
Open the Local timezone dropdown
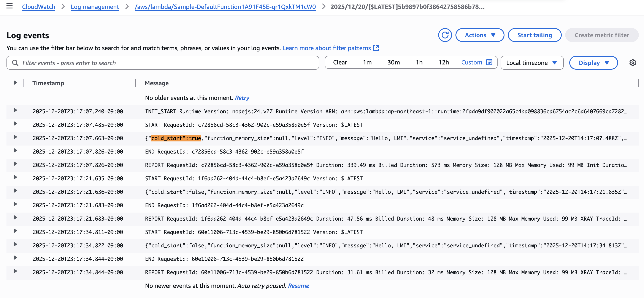531,63
